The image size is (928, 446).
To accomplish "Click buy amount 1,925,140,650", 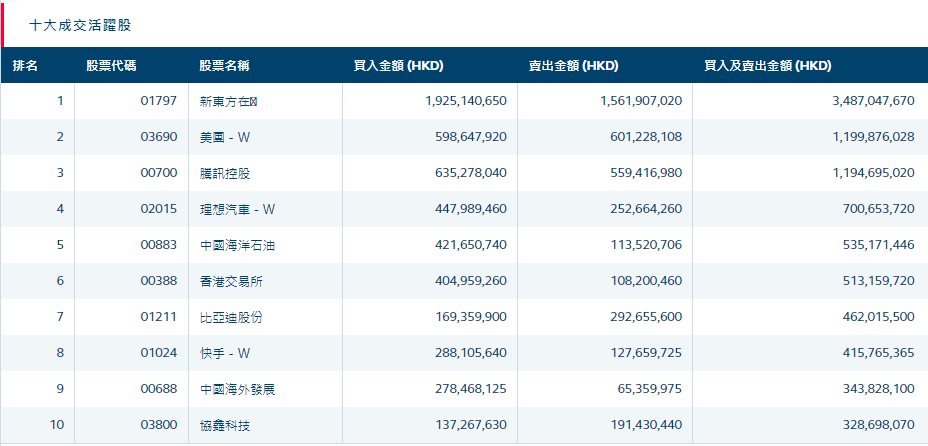I will click(x=466, y=101).
